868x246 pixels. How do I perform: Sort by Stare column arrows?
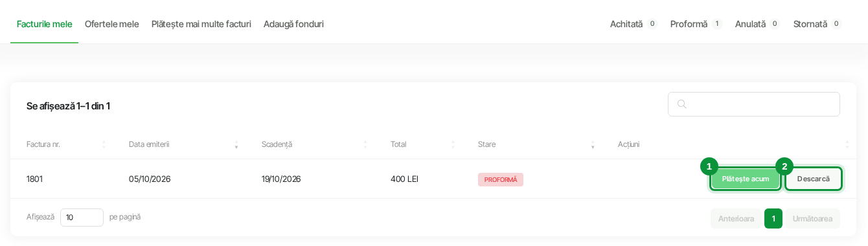coord(593,144)
